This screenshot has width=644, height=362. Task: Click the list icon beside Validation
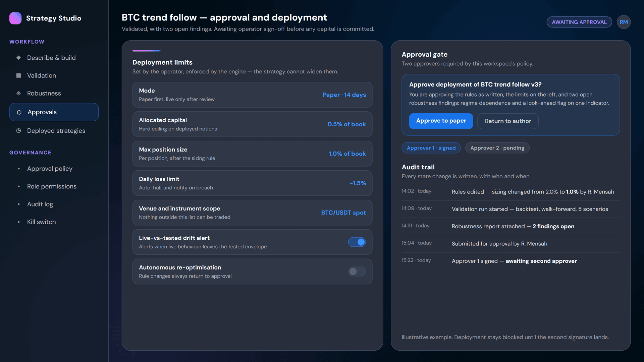19,75
